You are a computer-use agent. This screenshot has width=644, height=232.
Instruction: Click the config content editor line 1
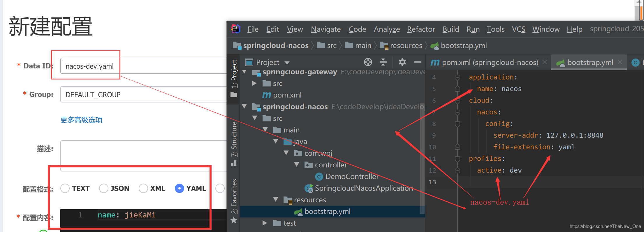pyautogui.click(x=144, y=215)
